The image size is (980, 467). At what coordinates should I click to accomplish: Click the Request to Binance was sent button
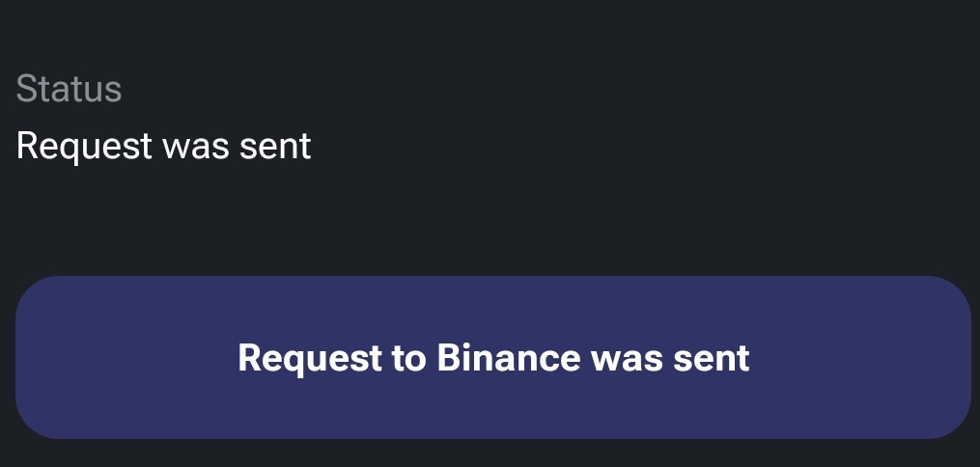(x=492, y=357)
